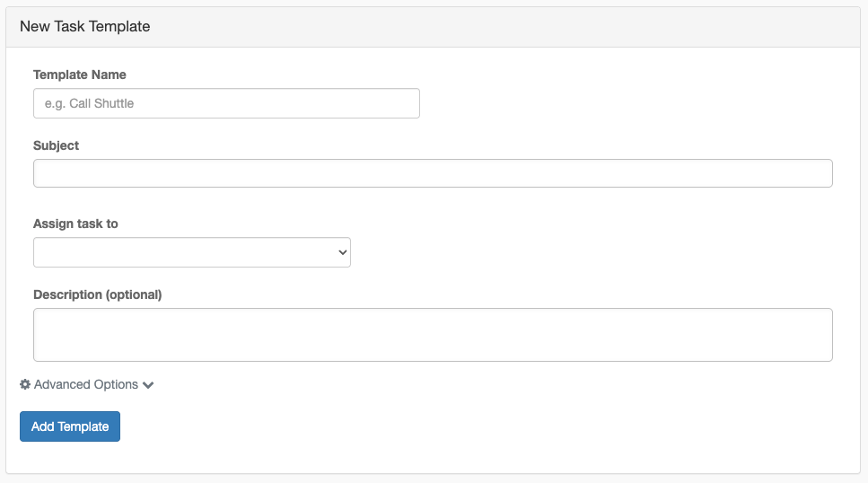Click the word '(optional)' in Description label
Viewport: 868px width, 483px height.
coord(134,294)
